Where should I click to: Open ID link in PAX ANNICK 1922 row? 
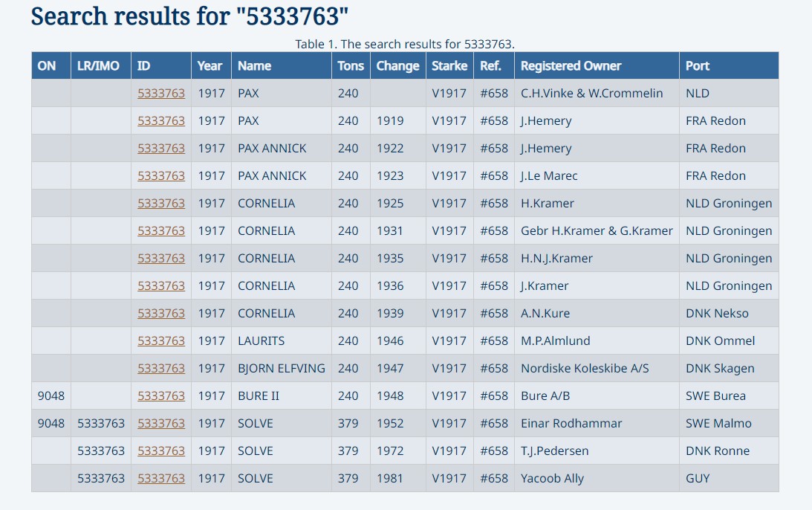click(x=161, y=148)
